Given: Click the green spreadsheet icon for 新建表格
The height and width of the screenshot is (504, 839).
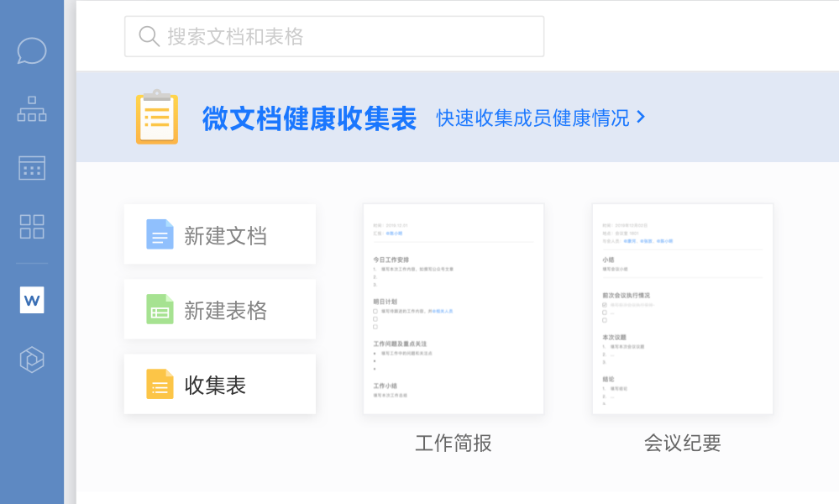Looking at the screenshot, I should (160, 309).
